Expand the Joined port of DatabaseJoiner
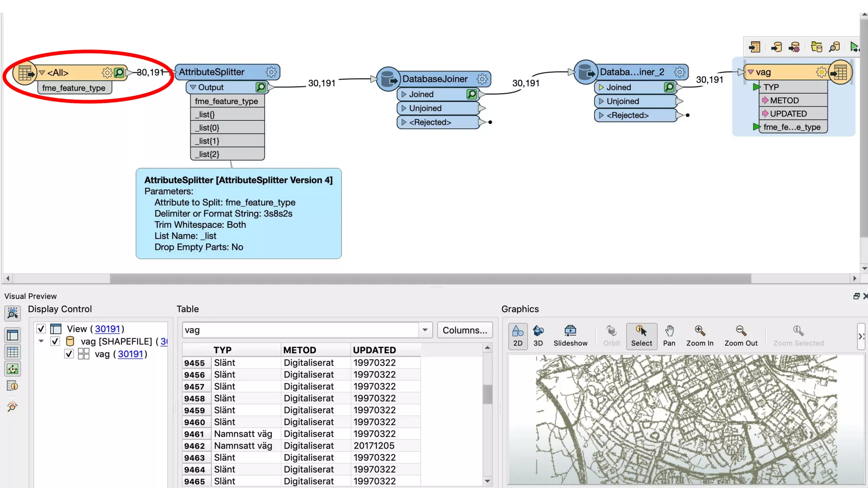 point(404,94)
